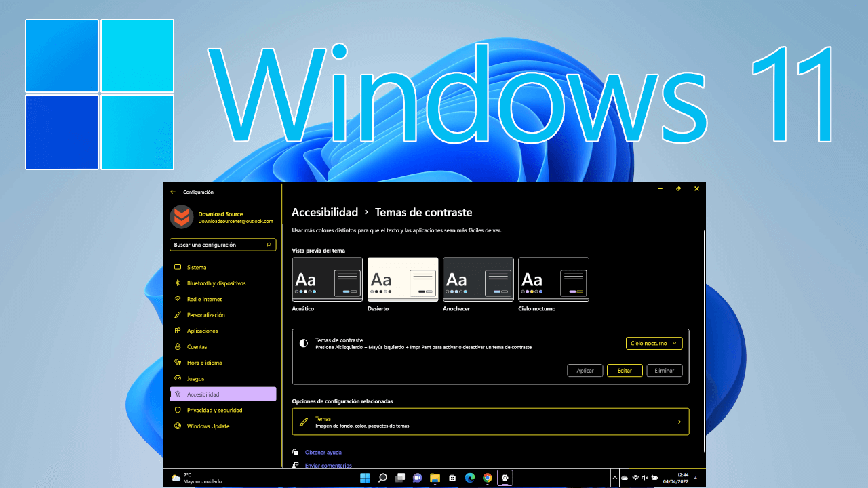Screen dimensions: 868x488
Task: Open the Windows Start button
Action: pos(365,478)
